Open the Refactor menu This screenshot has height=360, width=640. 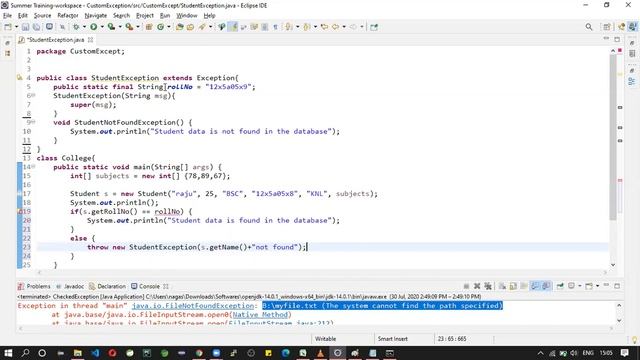[68, 16]
